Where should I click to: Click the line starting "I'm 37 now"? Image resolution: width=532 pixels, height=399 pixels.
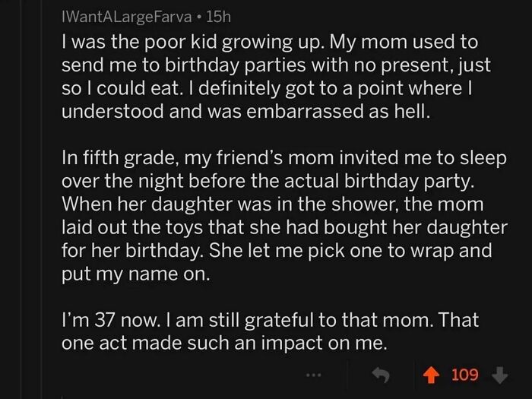click(270, 320)
